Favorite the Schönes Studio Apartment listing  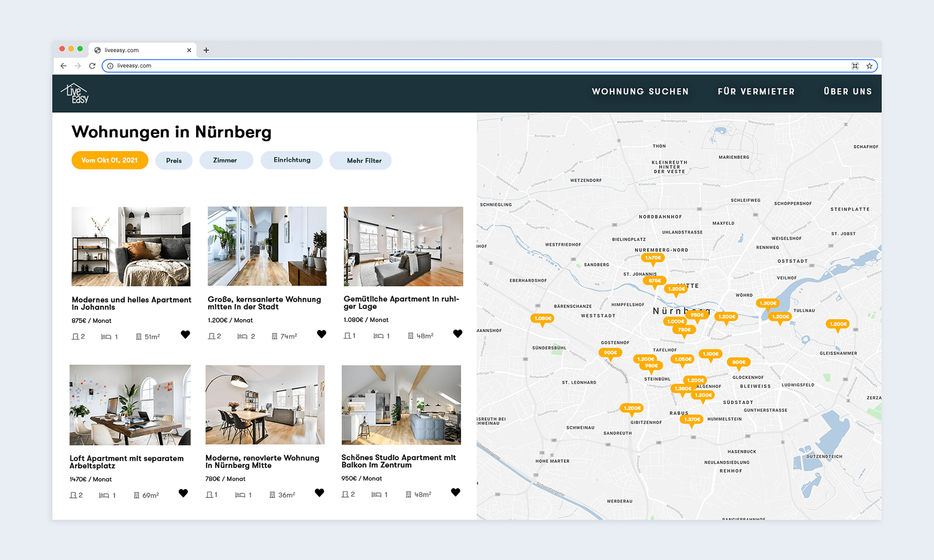(x=455, y=492)
